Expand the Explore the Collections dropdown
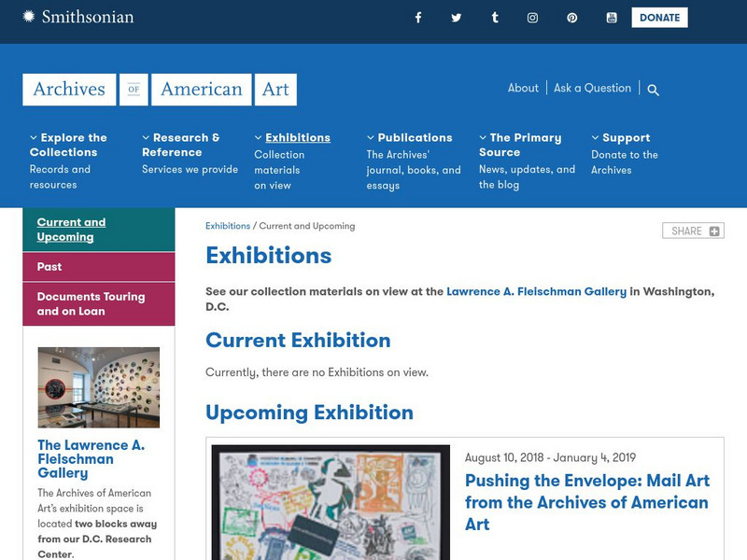 coord(32,135)
